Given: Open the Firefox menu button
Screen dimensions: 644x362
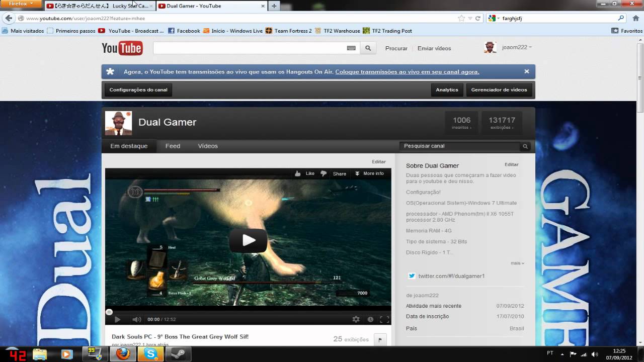Looking at the screenshot, I should (21, 4).
